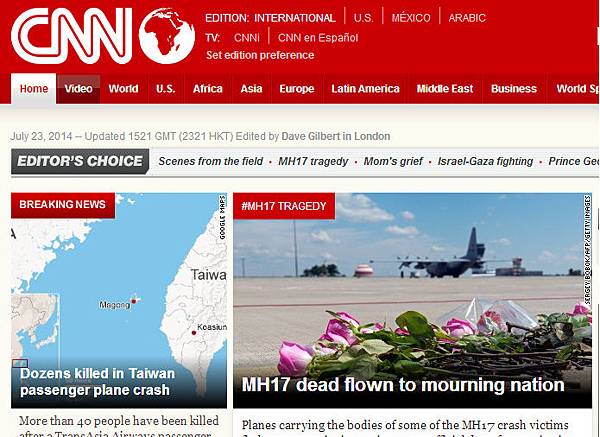Open MH17 dead flown to mourning nation headline

point(403,385)
